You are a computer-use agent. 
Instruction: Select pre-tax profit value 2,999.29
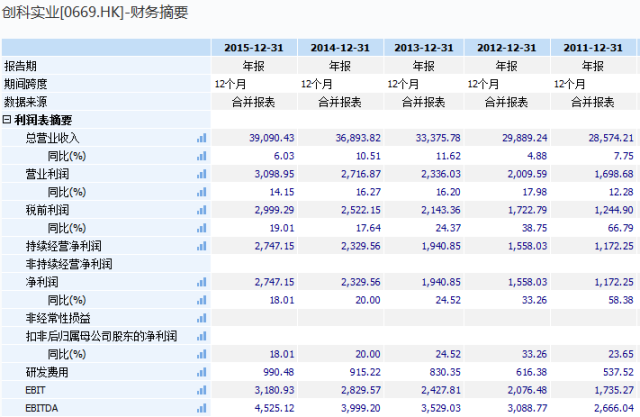pos(275,210)
